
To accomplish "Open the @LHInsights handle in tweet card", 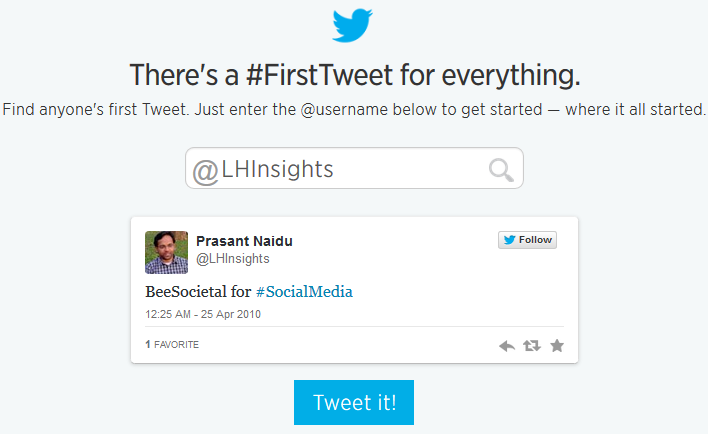I will [233, 259].
